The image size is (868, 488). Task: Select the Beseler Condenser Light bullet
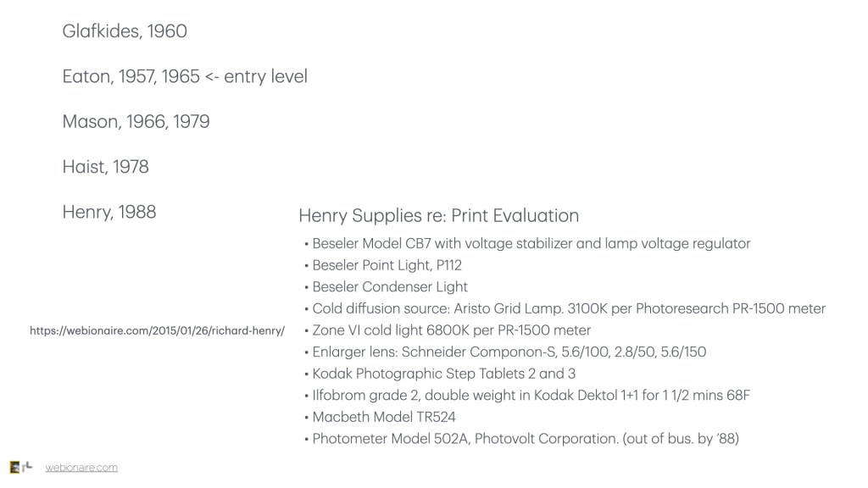coord(390,286)
